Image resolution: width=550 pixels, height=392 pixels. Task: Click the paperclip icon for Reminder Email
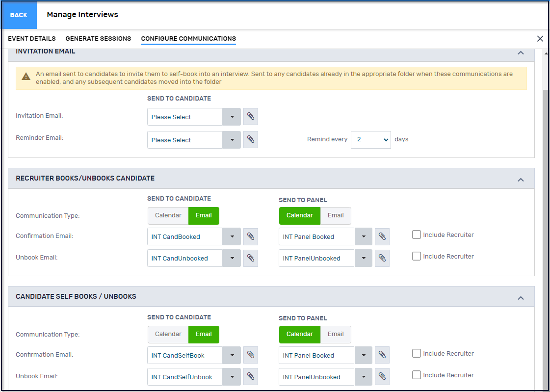(x=250, y=139)
